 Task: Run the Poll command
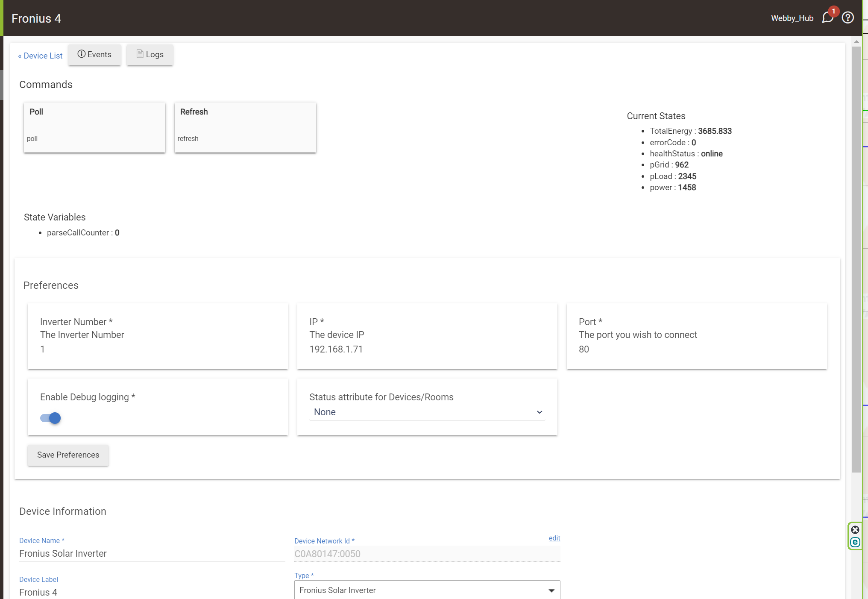tap(94, 127)
